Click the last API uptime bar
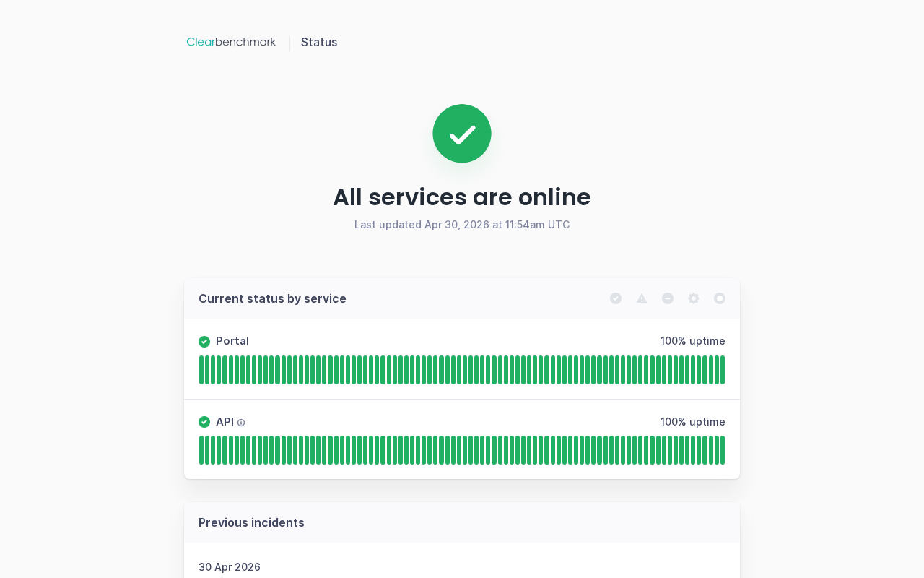924x578 pixels. pos(722,450)
